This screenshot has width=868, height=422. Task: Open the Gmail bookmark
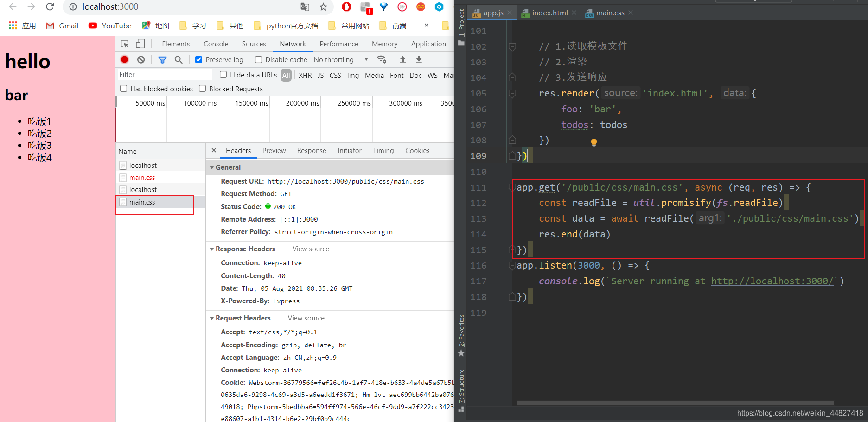[x=62, y=26]
